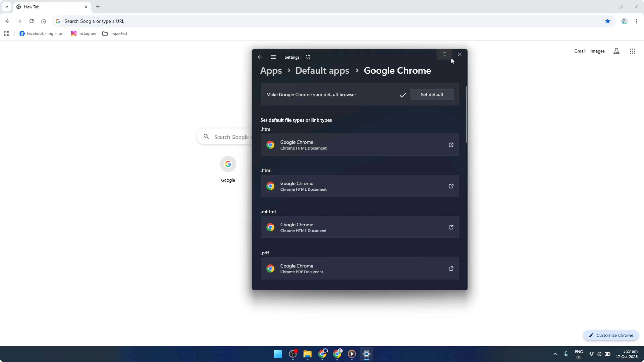Open File Explorer from the taskbar
Viewport: 644px width, 362px height.
pos(307,354)
